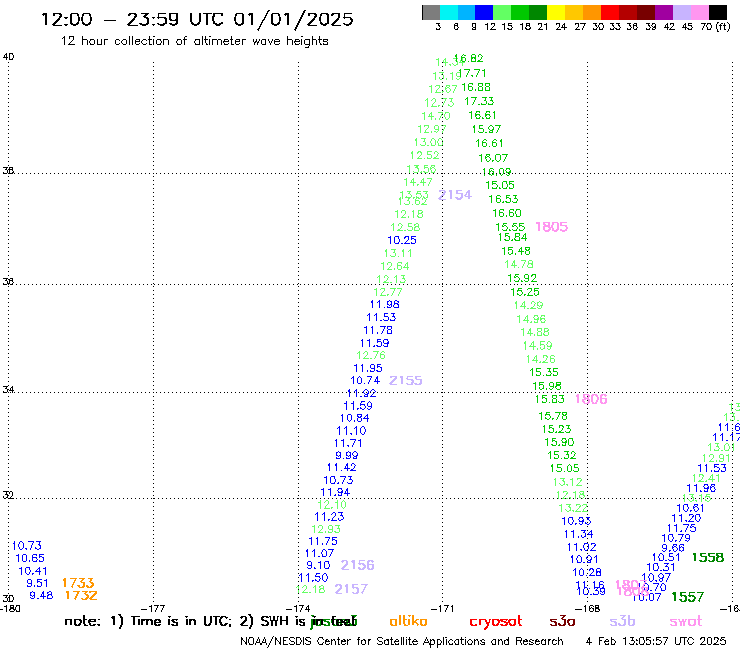Viewport: 740px width, 650px height.
Task: Click the pink time stamp 1806
Action: click(x=591, y=399)
